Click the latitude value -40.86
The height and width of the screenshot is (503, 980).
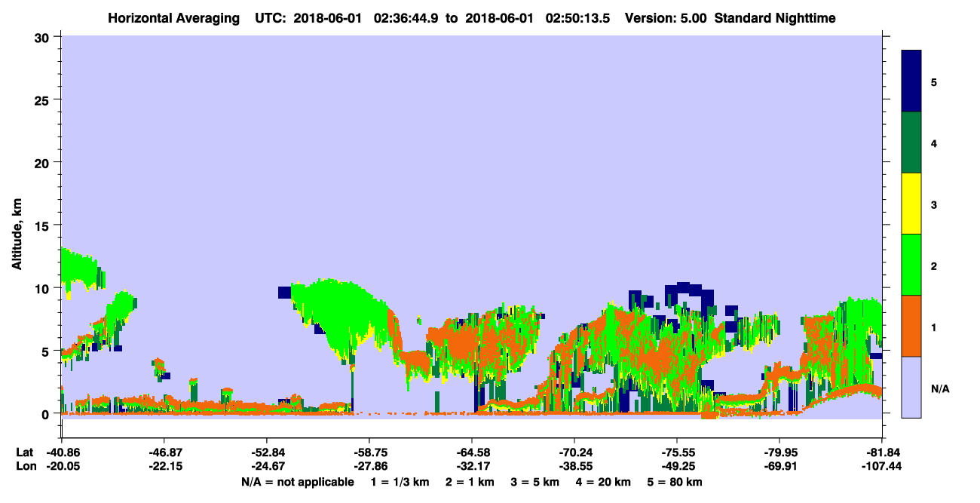pos(62,452)
